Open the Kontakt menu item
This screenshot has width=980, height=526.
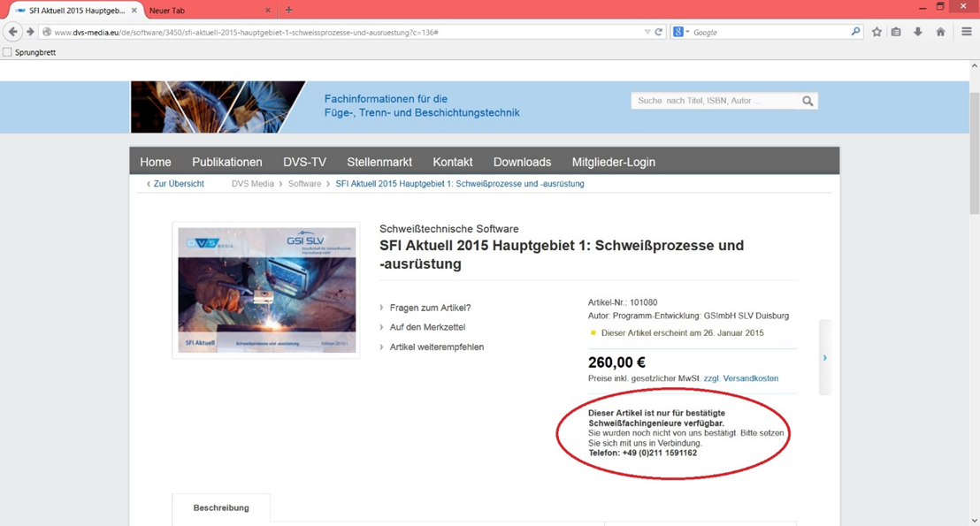[x=453, y=162]
